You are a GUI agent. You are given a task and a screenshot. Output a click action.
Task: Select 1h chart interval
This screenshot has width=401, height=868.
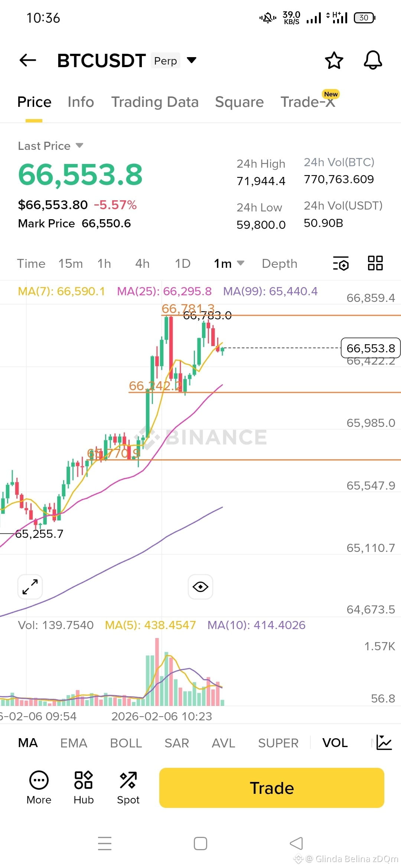point(104,263)
